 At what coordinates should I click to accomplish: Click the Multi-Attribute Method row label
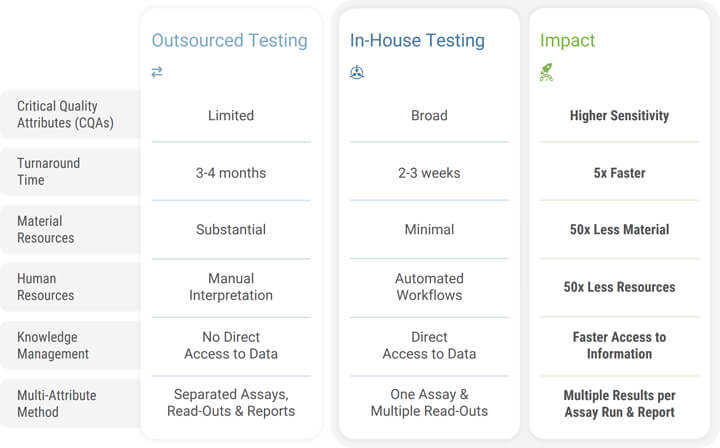[x=56, y=403]
